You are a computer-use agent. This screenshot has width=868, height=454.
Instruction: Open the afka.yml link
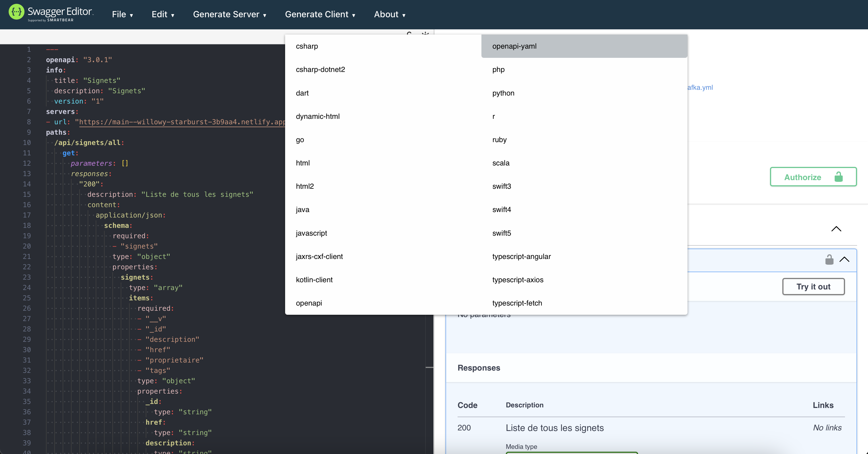point(700,87)
